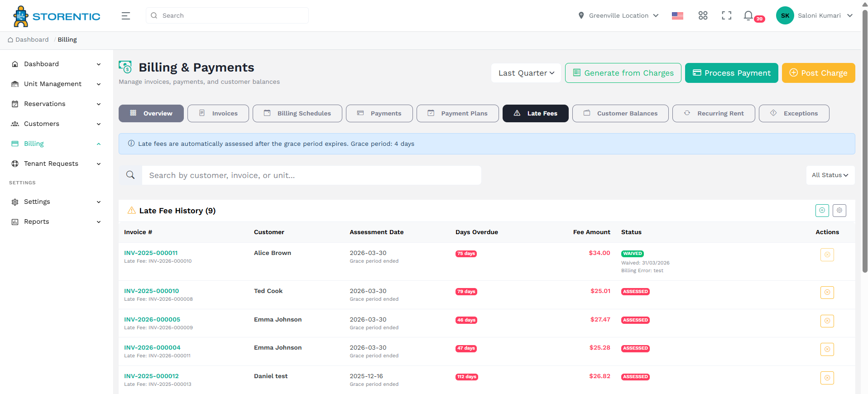The width and height of the screenshot is (868, 394).
Task: Click the info icon in grace period banner
Action: pyautogui.click(x=131, y=144)
